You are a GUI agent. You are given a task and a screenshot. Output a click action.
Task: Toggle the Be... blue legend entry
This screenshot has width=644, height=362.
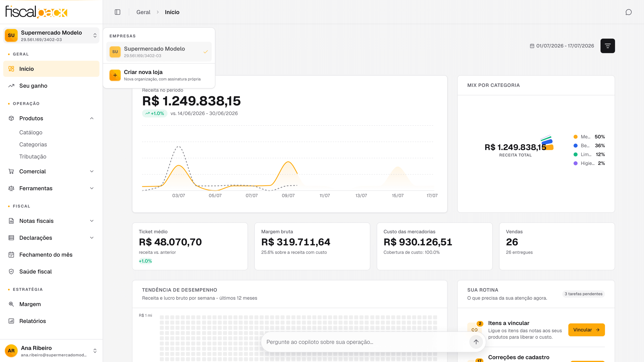click(x=589, y=145)
